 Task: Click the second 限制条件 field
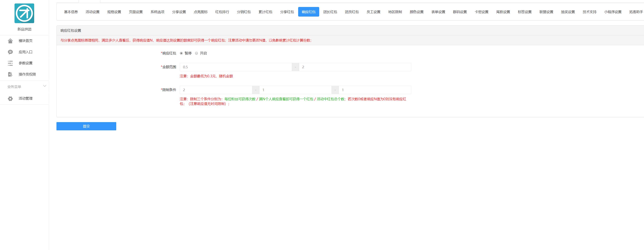(x=295, y=90)
